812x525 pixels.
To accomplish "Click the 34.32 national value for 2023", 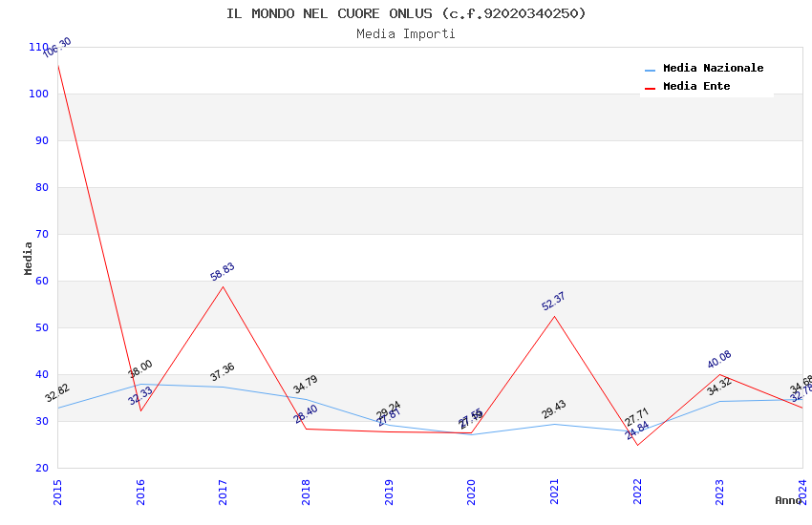I will point(719,386).
